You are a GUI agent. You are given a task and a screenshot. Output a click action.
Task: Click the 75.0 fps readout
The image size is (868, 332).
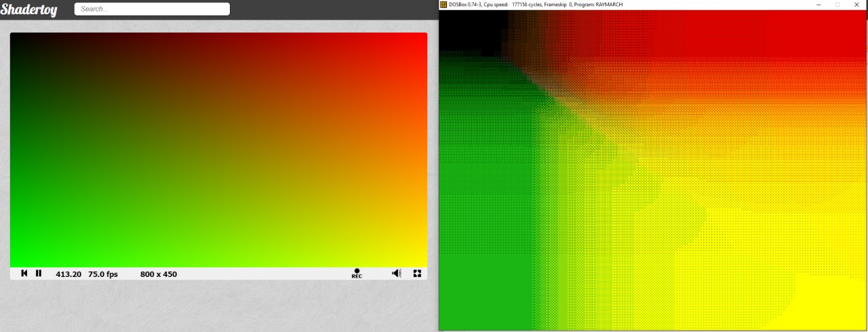pyautogui.click(x=103, y=274)
